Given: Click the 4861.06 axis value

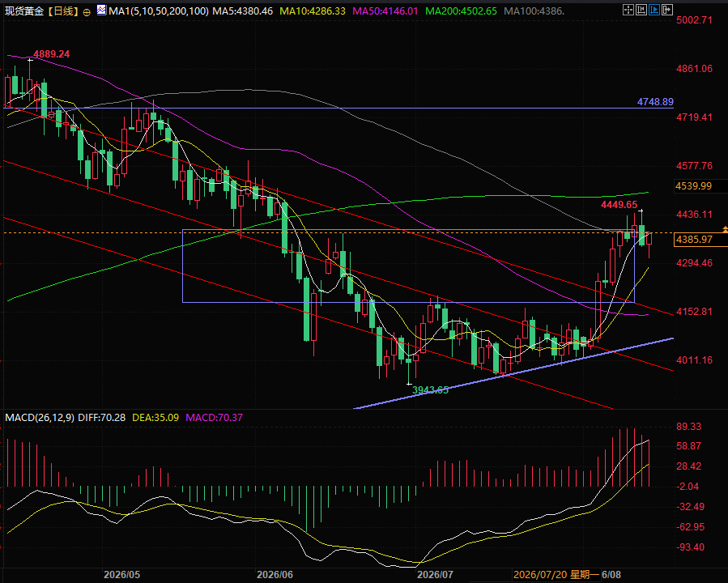Looking at the screenshot, I should [694, 68].
